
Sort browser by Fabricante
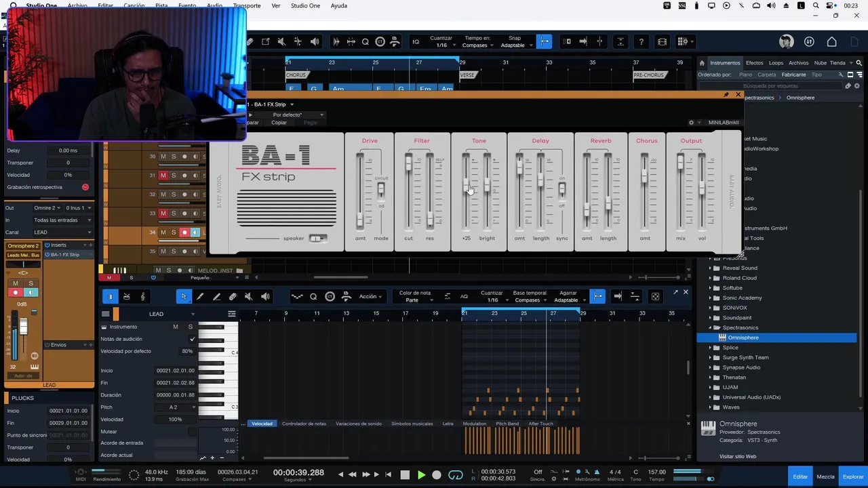(x=793, y=75)
